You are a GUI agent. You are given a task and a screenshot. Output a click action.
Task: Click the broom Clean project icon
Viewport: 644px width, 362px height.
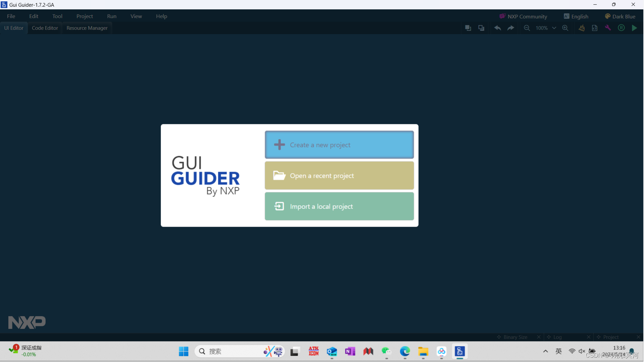tap(582, 28)
